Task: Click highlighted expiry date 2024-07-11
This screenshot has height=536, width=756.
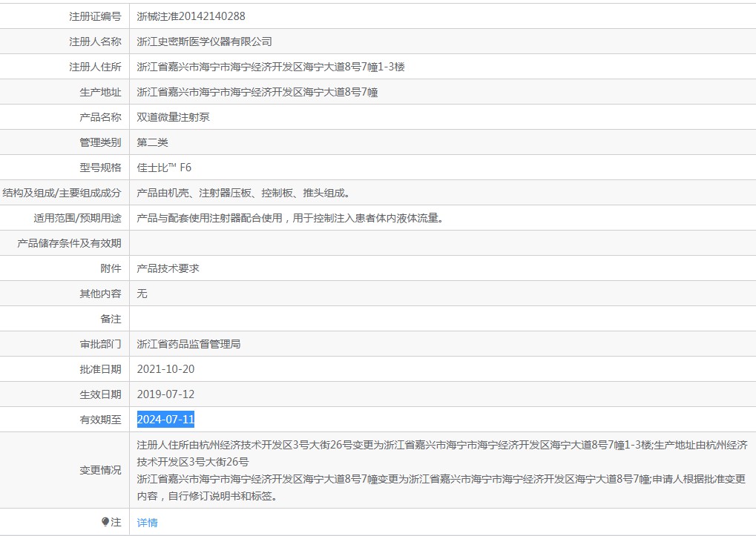Action: tap(166, 420)
